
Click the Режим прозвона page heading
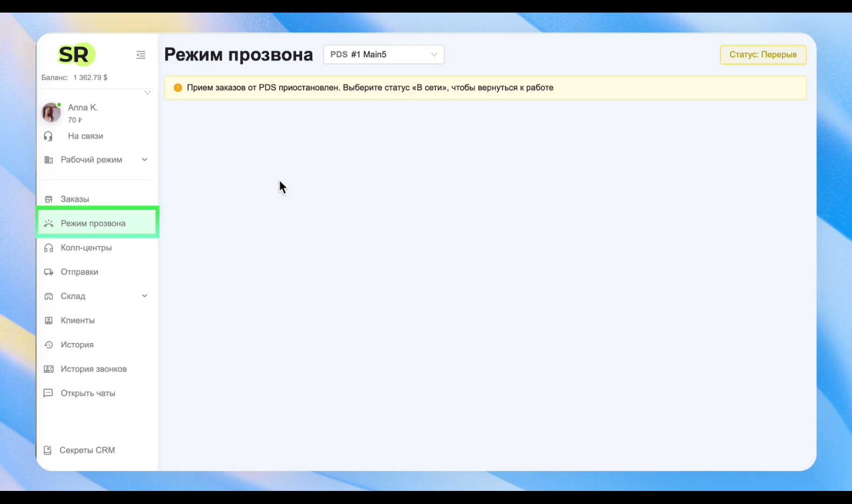point(239,55)
